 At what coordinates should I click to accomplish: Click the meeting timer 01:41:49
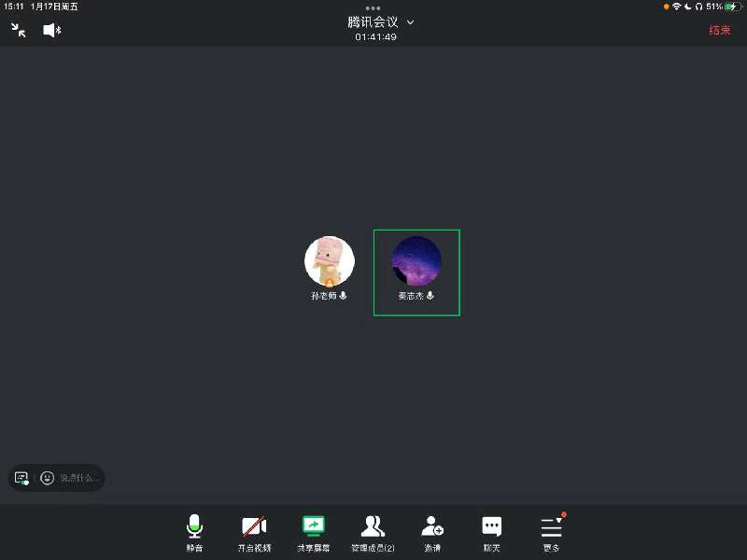(375, 36)
